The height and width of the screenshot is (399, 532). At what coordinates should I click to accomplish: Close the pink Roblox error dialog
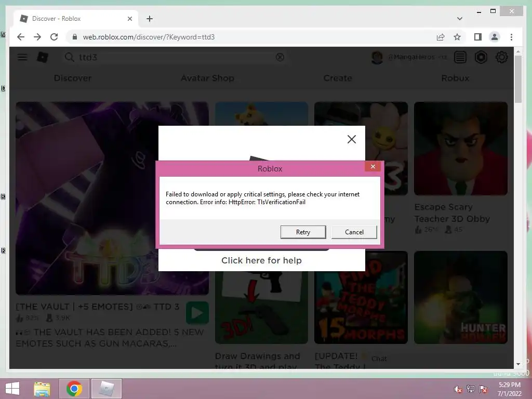coord(373,167)
